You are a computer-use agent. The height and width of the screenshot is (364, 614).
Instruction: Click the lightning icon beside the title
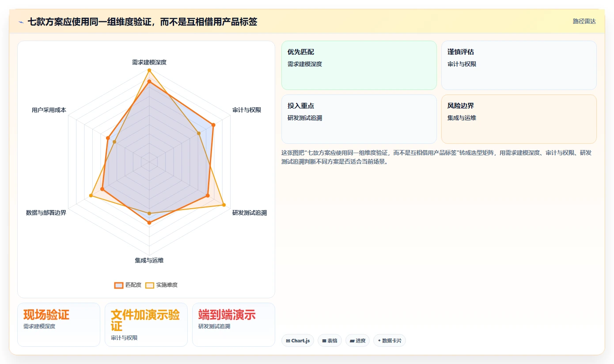click(21, 22)
